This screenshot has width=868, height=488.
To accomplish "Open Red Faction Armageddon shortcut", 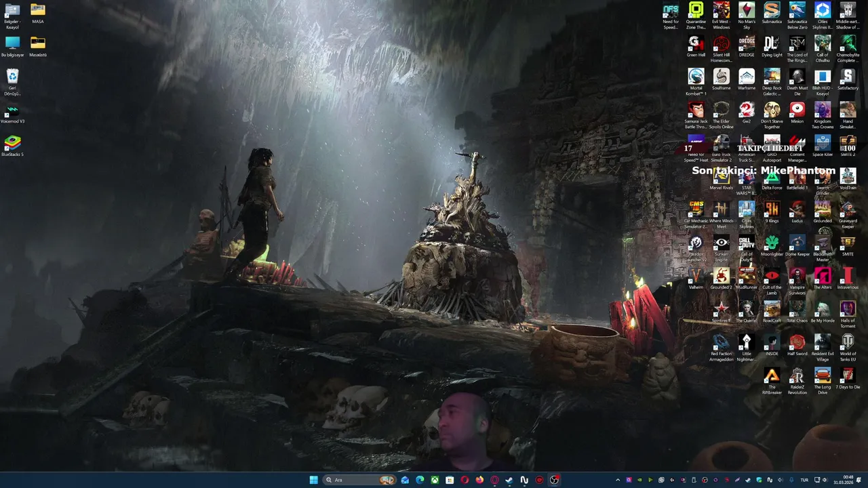I will click(x=722, y=347).
